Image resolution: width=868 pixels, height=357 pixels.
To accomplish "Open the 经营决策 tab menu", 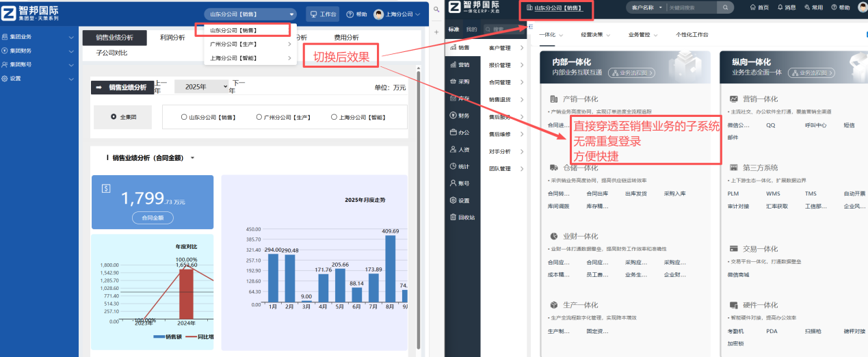I will tap(596, 34).
